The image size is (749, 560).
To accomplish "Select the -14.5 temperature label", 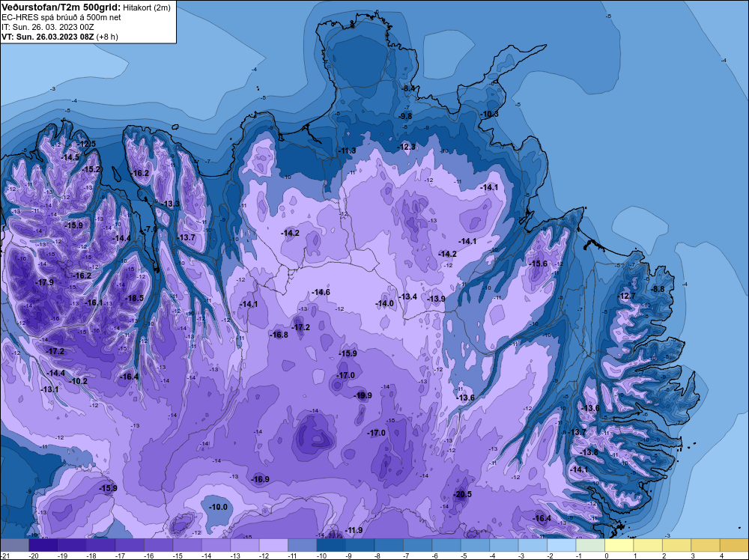I will coord(70,157).
